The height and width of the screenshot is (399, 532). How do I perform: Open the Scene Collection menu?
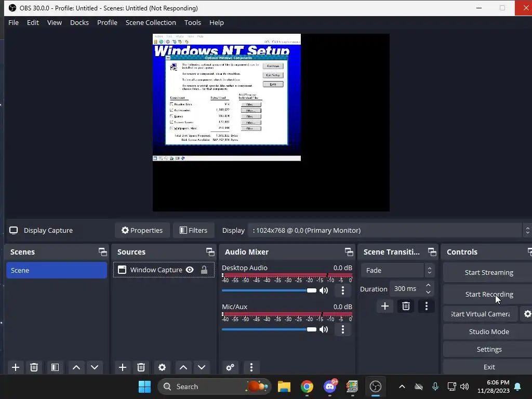pyautogui.click(x=151, y=23)
